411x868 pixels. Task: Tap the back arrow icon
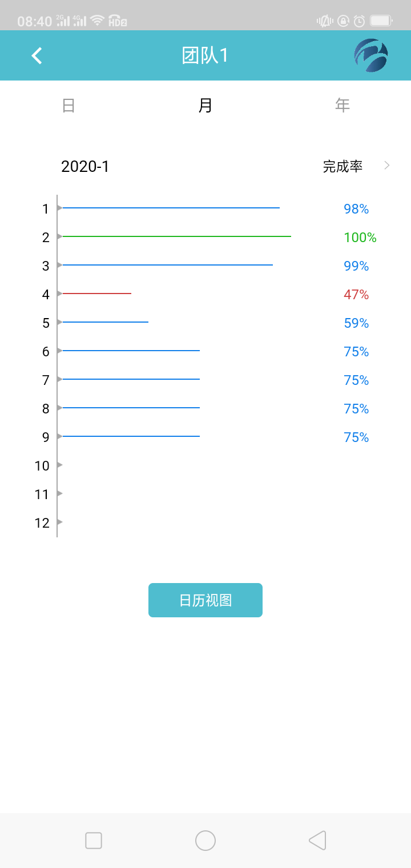(37, 55)
